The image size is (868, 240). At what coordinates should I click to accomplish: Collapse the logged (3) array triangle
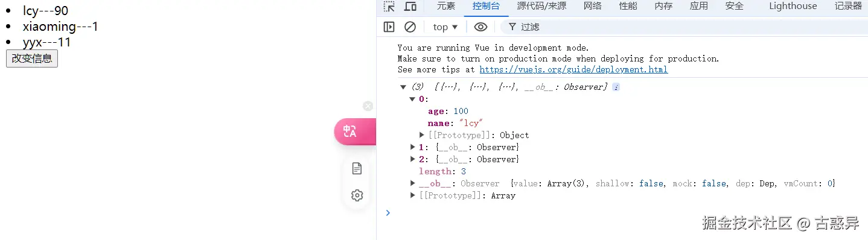(403, 87)
